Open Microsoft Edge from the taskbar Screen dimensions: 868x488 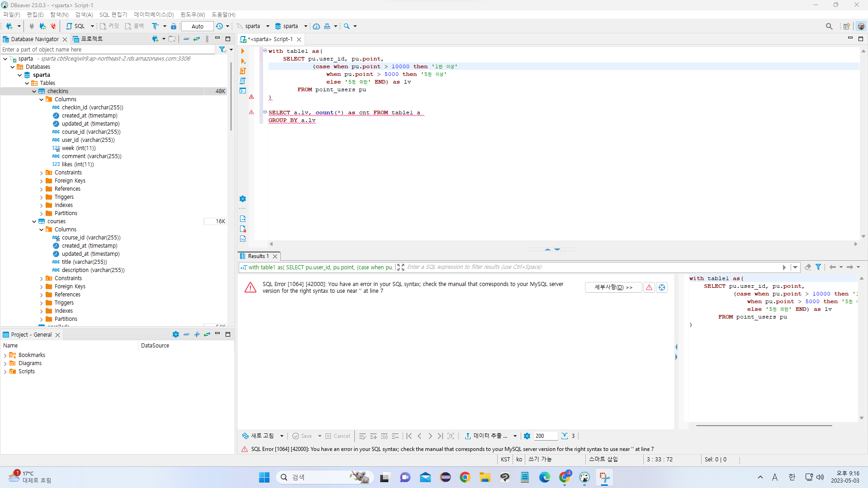tap(545, 477)
